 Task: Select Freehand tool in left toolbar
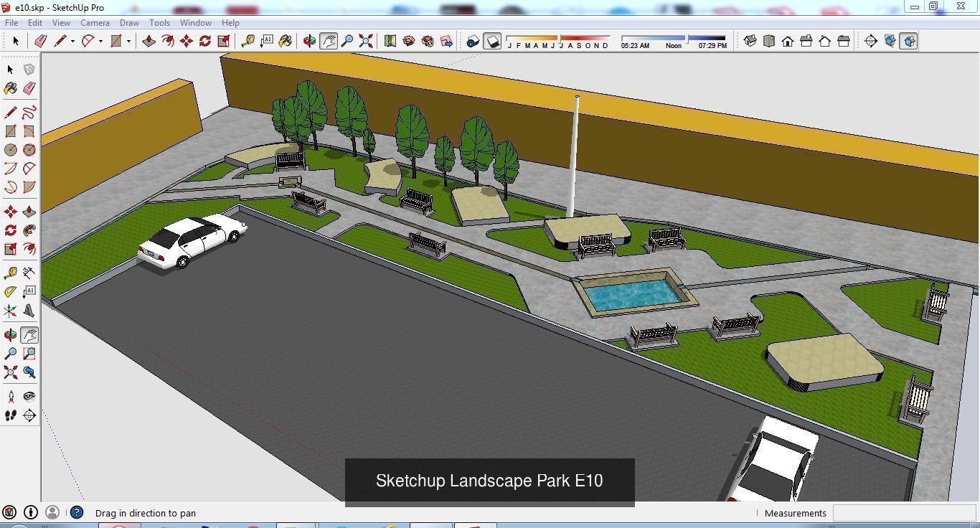(x=29, y=113)
